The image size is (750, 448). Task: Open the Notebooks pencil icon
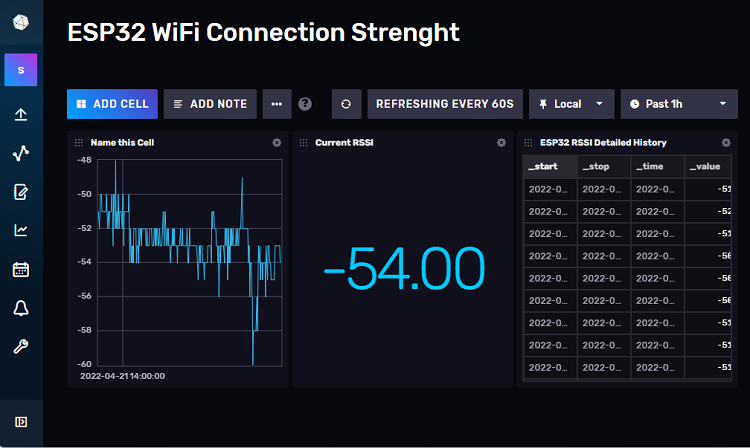21,192
